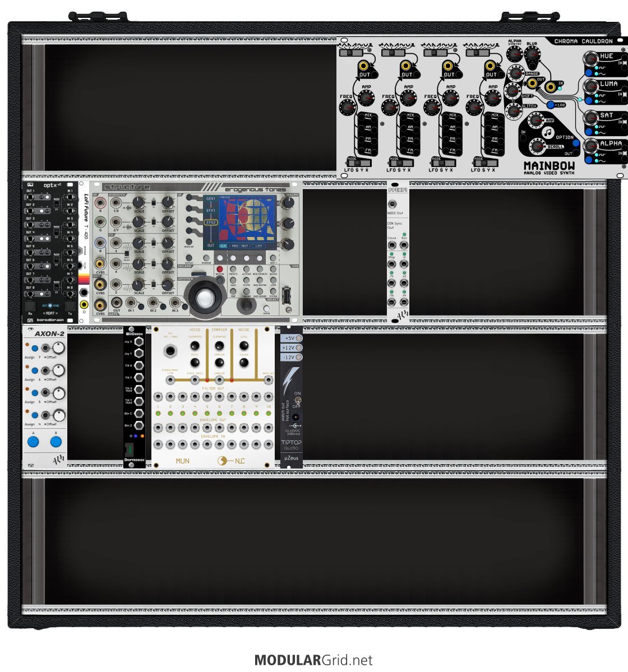The height and width of the screenshot is (672, 628).
Task: Toggle the top AUDIO/CV switch on optx
Action: [x=56, y=204]
